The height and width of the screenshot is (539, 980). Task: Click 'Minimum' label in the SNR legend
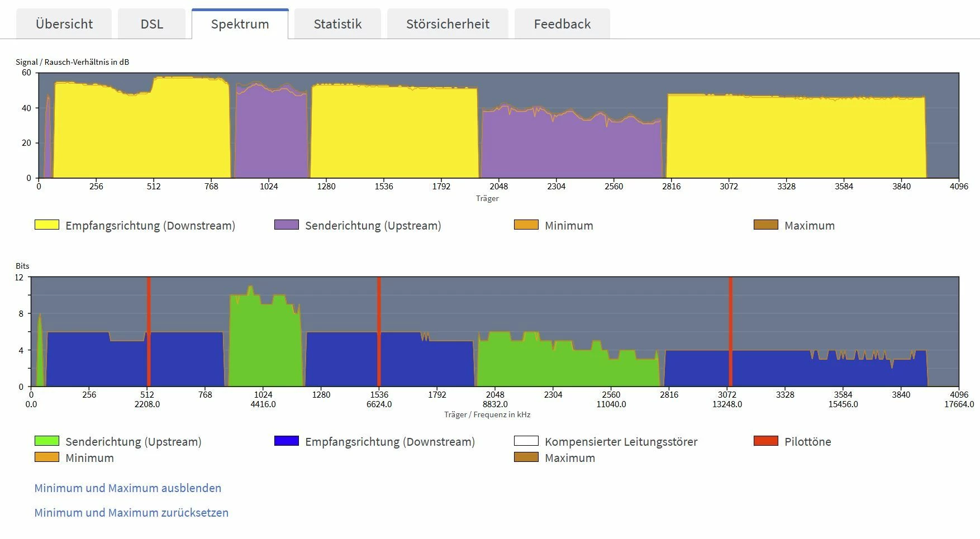tap(569, 226)
